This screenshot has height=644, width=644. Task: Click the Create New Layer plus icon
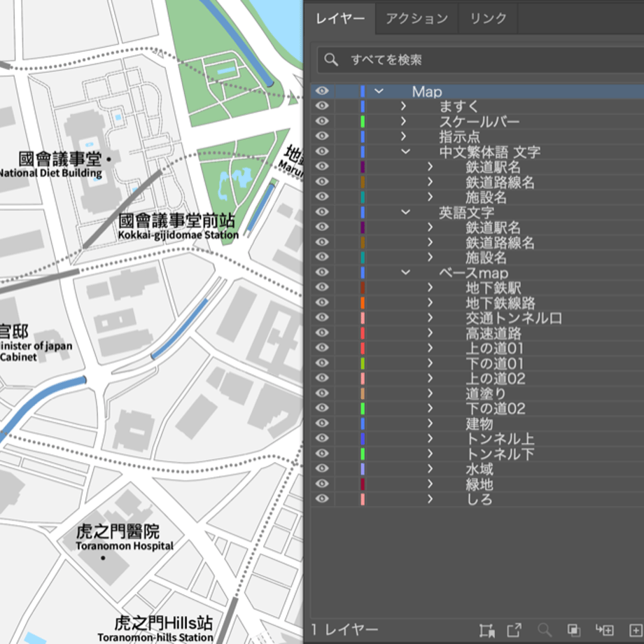636,629
